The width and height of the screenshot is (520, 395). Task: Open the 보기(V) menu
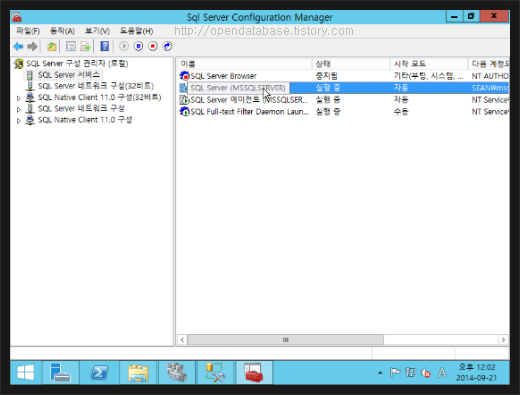point(97,31)
